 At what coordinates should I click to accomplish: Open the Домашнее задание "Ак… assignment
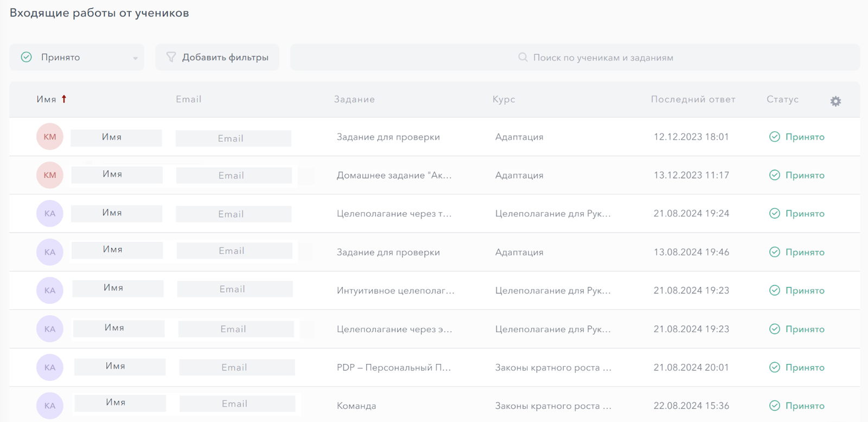tap(394, 175)
